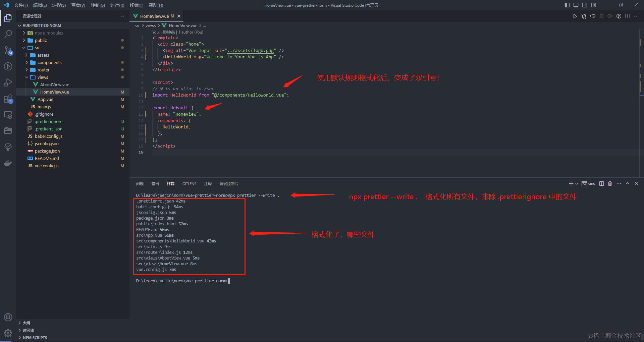The height and width of the screenshot is (342, 644).
Task: Open the Search view in activity bar
Action: [8, 34]
